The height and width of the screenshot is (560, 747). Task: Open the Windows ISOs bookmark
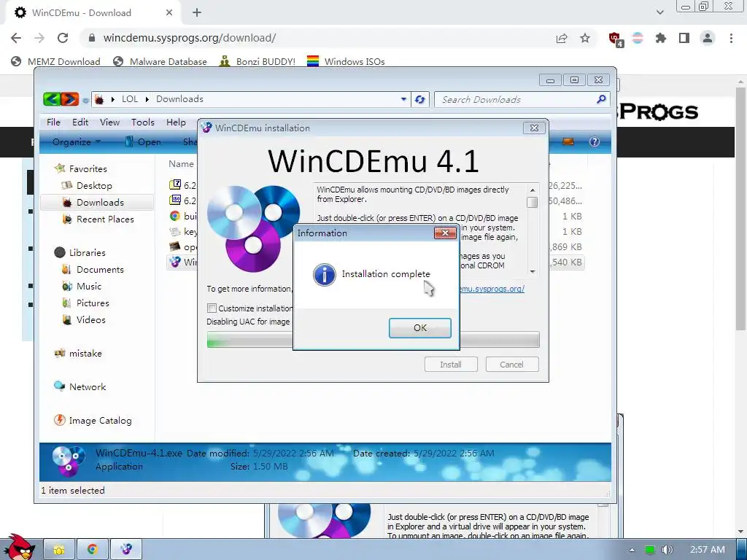[x=346, y=61]
